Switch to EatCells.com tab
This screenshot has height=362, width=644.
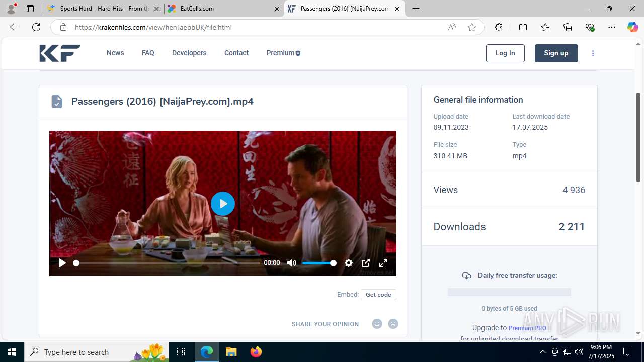pos(224,9)
